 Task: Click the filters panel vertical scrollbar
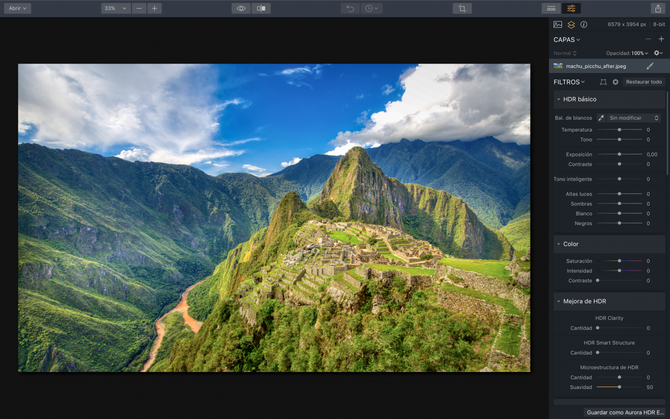click(x=667, y=132)
